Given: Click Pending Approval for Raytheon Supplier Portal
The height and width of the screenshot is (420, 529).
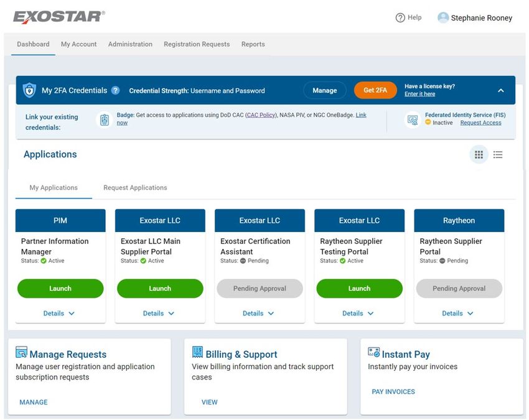Looking at the screenshot, I should point(459,289).
